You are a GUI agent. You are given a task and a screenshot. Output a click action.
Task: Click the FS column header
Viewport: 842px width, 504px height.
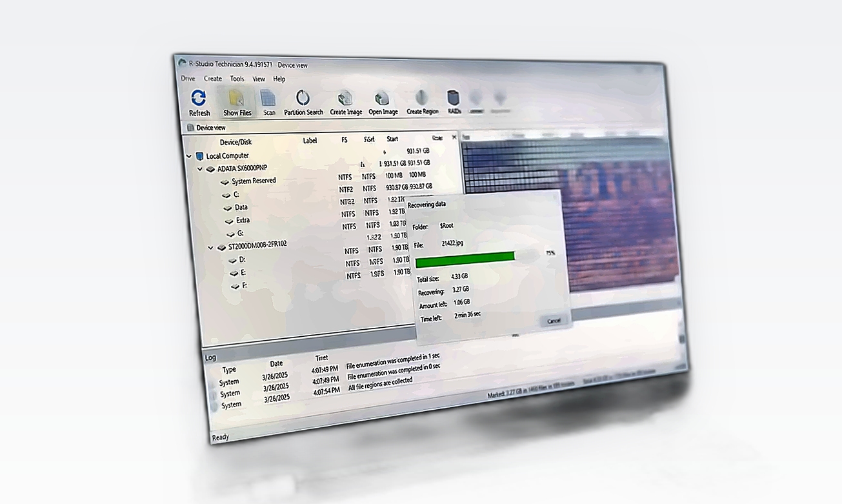(345, 139)
